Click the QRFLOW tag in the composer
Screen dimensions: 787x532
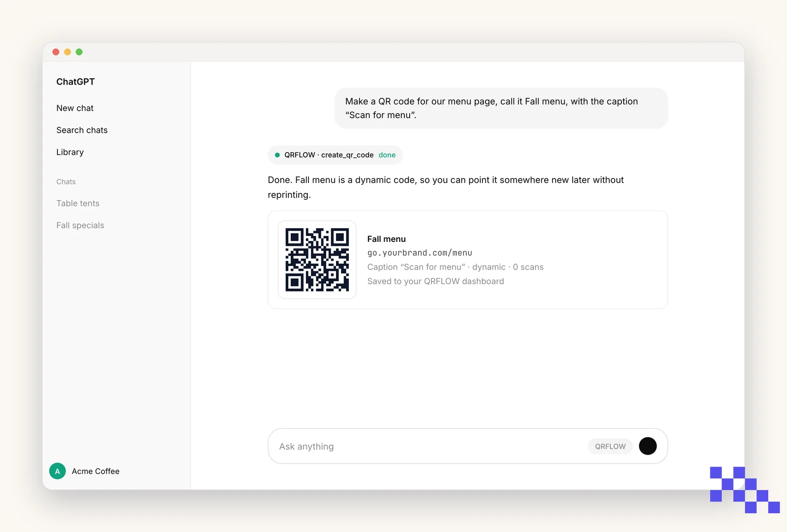[610, 446]
